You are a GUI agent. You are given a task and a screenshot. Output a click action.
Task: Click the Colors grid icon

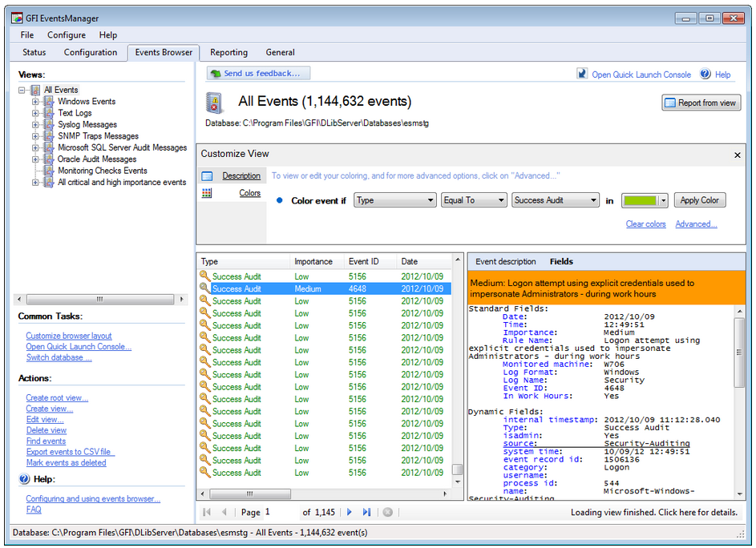[207, 193]
